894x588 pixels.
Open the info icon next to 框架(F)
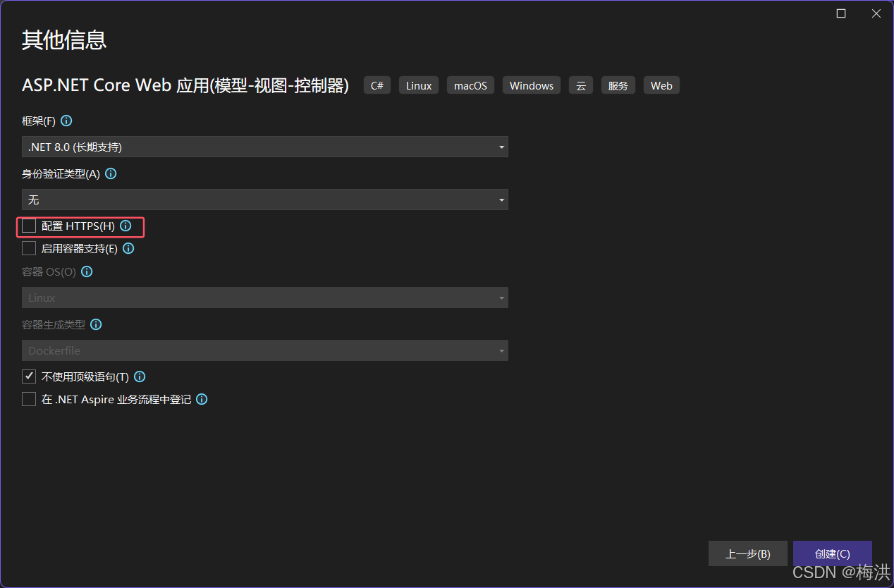click(66, 121)
